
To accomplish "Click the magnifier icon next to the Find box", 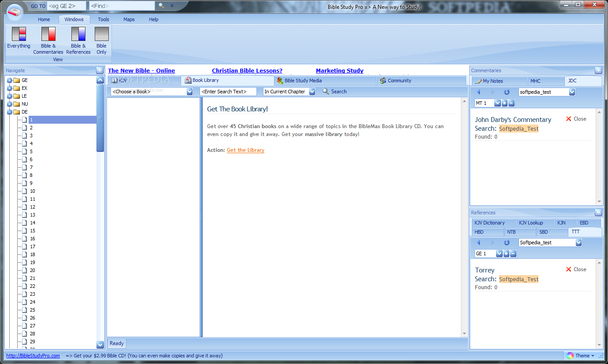I will (x=161, y=6).
